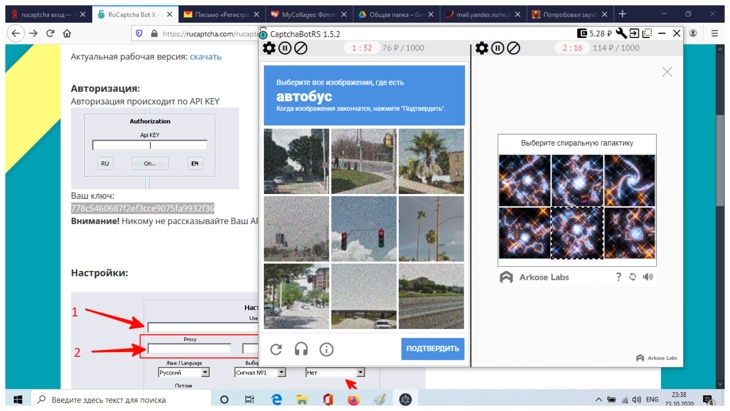Select the traffic lights captcha tile

click(364, 229)
